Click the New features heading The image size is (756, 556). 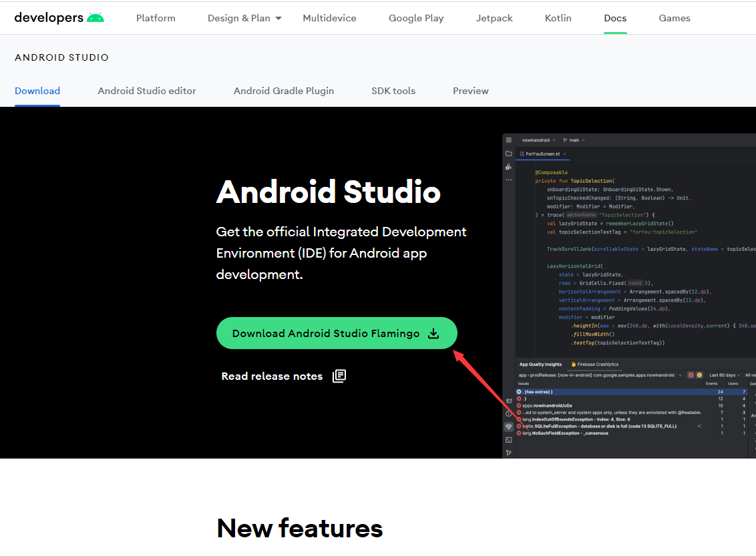point(300,528)
